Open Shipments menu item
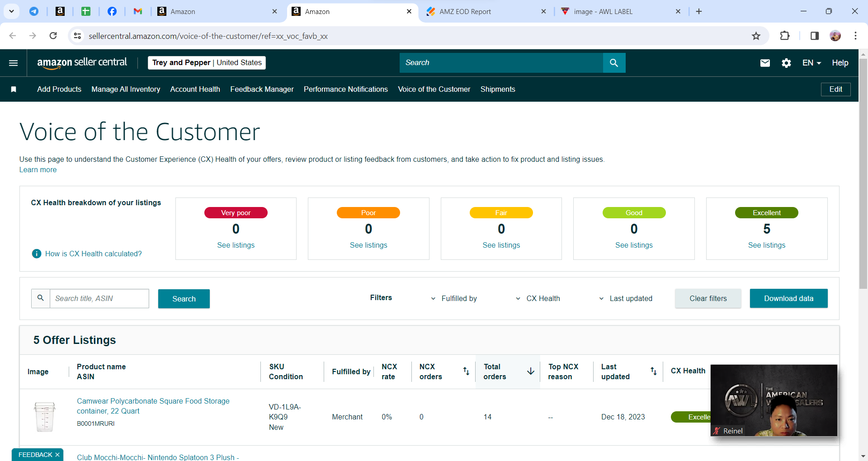Viewport: 868px width, 461px height. pos(498,89)
